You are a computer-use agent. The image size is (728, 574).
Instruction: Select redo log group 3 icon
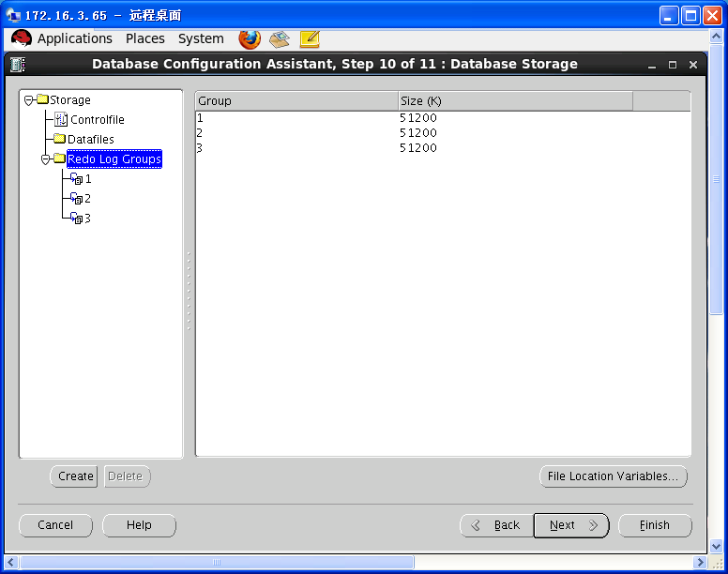pyautogui.click(x=77, y=219)
